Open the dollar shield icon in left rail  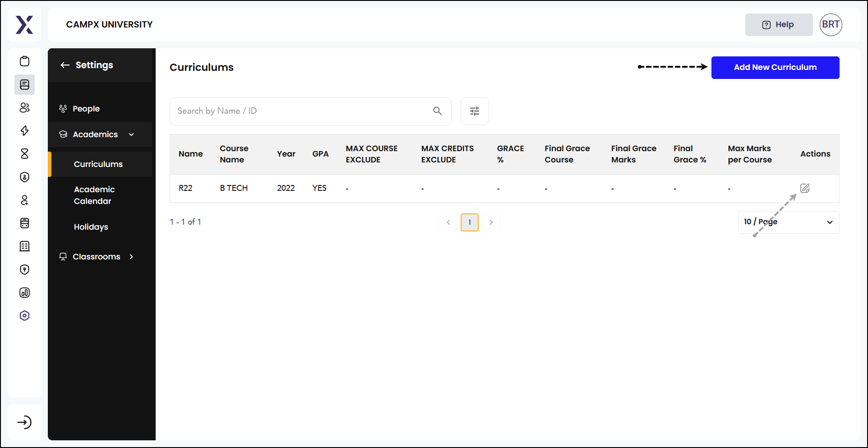(25, 177)
